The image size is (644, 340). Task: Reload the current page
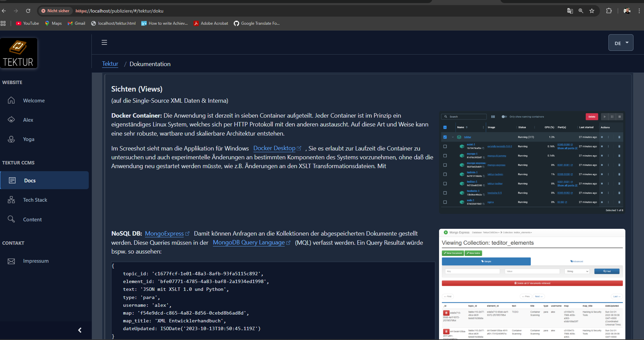(x=28, y=11)
